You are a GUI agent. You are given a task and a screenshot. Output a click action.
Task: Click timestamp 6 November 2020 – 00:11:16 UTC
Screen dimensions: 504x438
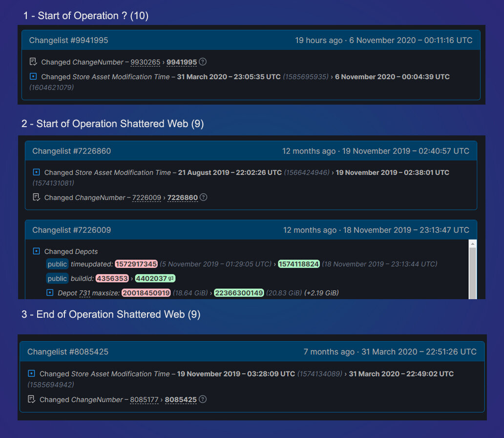coord(411,40)
